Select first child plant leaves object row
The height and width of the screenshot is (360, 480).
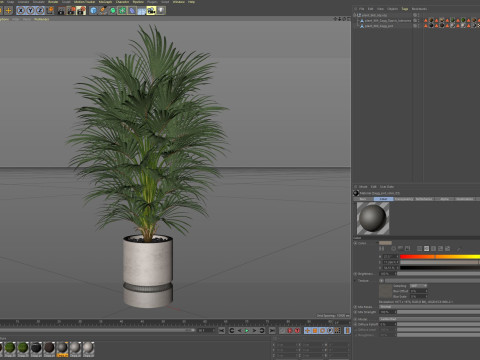[x=387, y=21]
